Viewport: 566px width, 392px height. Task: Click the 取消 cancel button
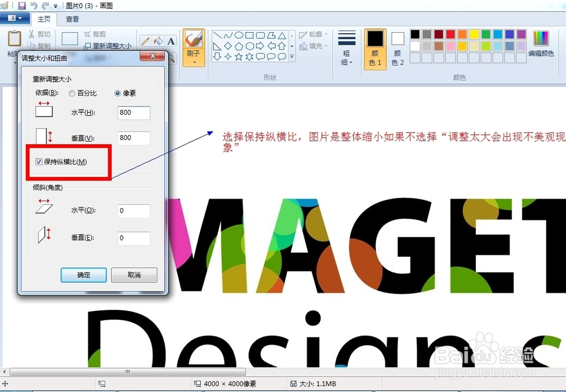pyautogui.click(x=134, y=275)
